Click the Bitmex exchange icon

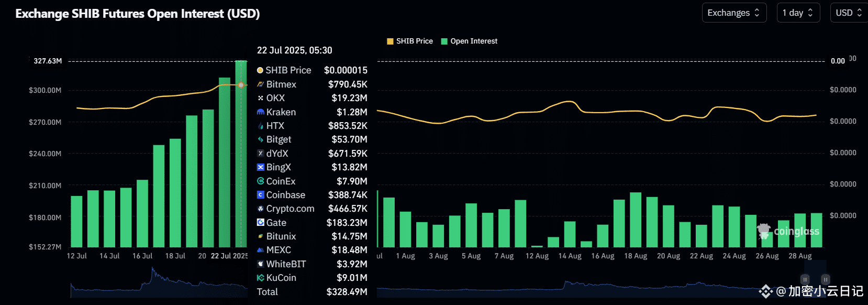pos(260,84)
